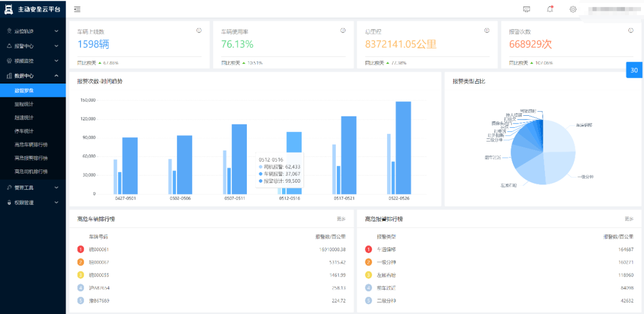The height and width of the screenshot is (314, 644).
Task: Click the tallest bar for 0522-0526
Action: point(403,148)
